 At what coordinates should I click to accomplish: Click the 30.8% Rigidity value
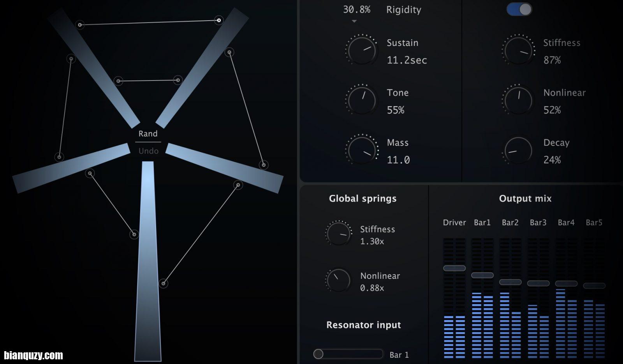(357, 10)
